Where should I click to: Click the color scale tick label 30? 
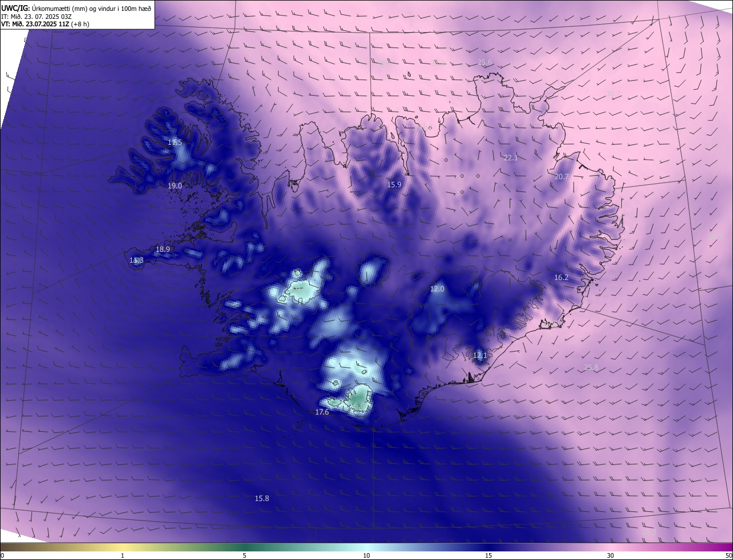click(x=610, y=555)
